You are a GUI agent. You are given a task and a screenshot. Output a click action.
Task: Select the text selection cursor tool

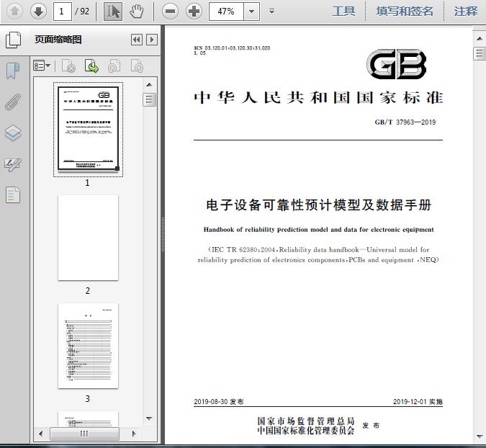tap(113, 11)
